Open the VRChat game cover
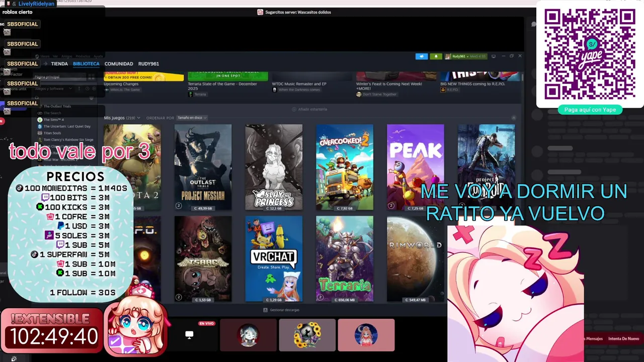This screenshot has height=362, width=644. 274,259
